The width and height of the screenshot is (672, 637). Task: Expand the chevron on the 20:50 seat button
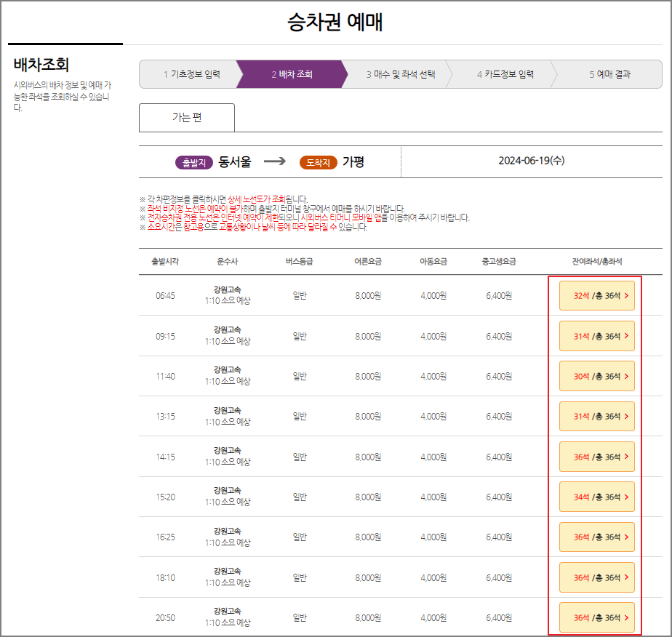click(x=628, y=617)
